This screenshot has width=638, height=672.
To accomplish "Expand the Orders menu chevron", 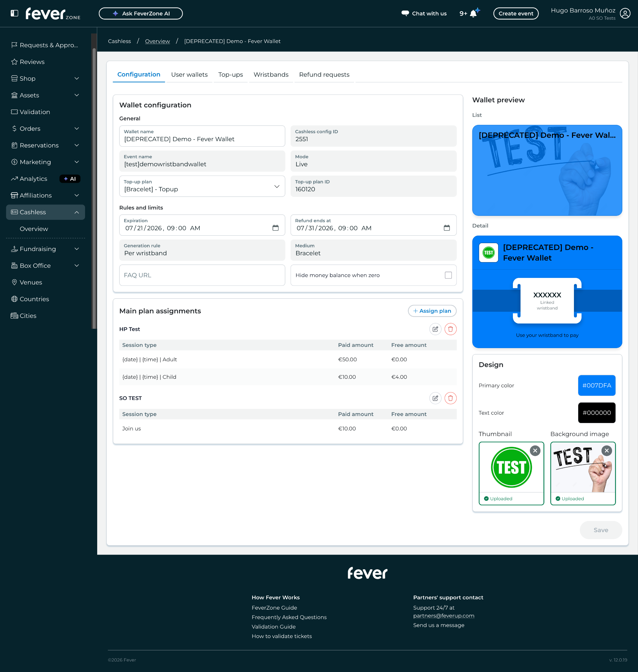I will point(77,129).
